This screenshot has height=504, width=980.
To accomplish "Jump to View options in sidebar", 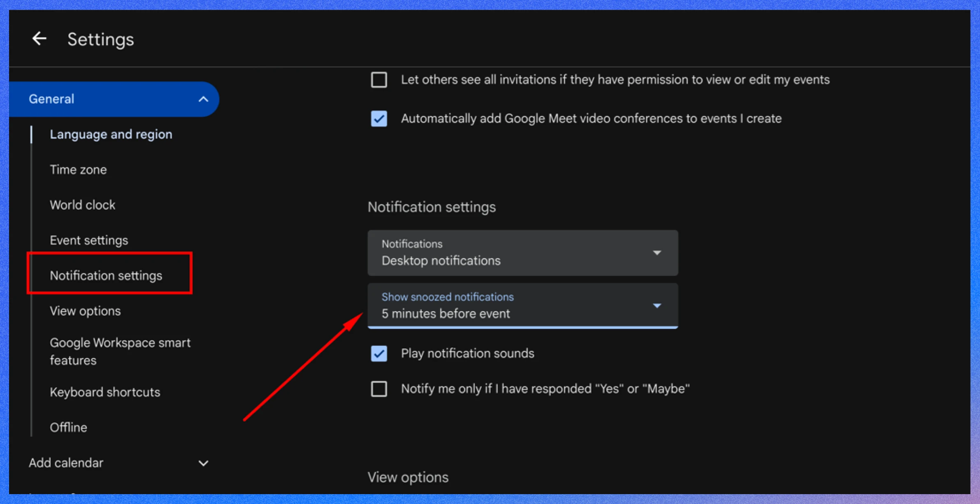I will [85, 311].
